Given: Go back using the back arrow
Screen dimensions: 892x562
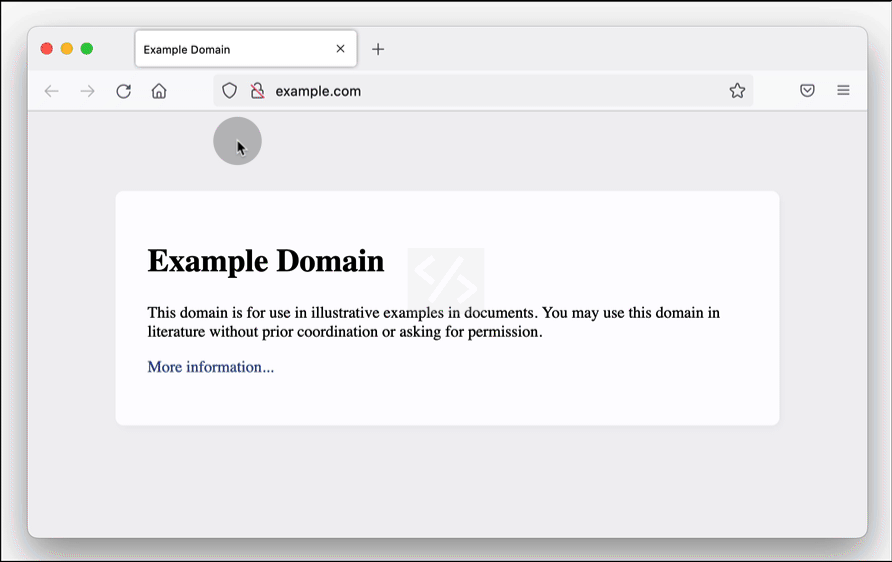Looking at the screenshot, I should pos(52,91).
